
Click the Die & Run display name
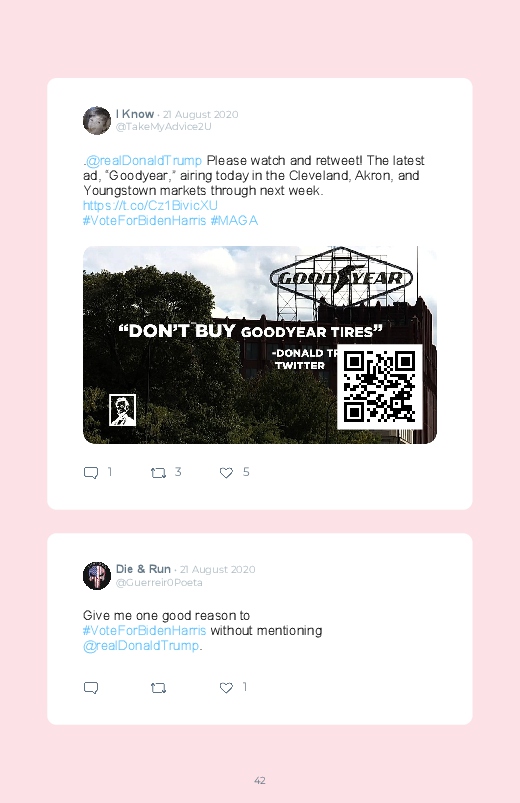(x=143, y=569)
